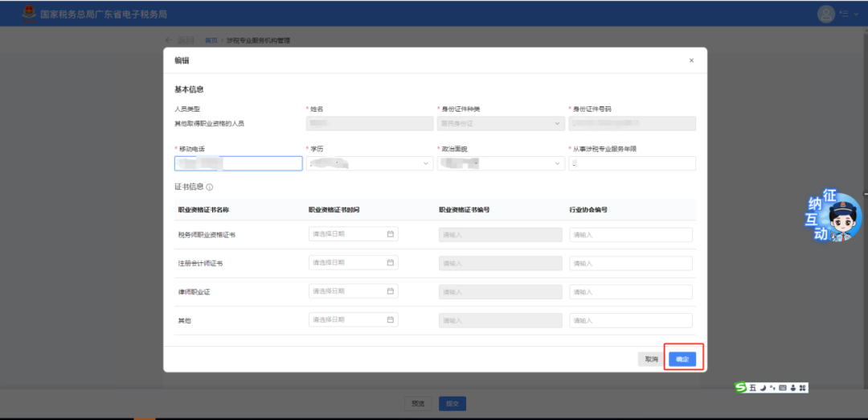Click the 职业资格证书时间 column header

click(334, 210)
